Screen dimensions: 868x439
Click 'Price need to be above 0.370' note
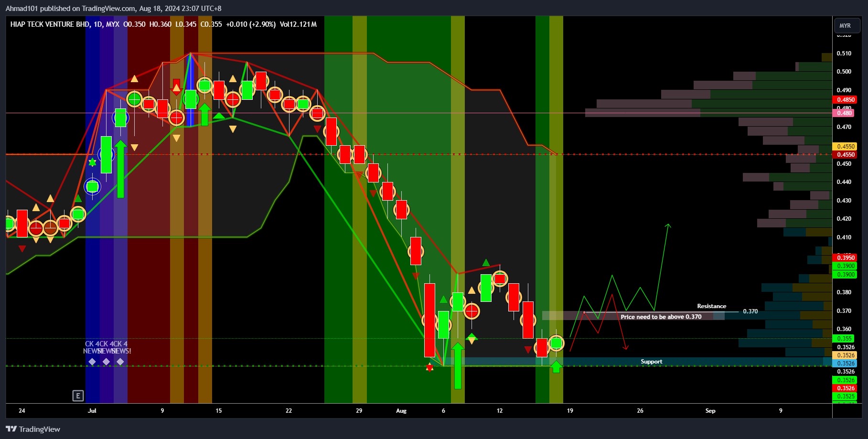tap(661, 317)
